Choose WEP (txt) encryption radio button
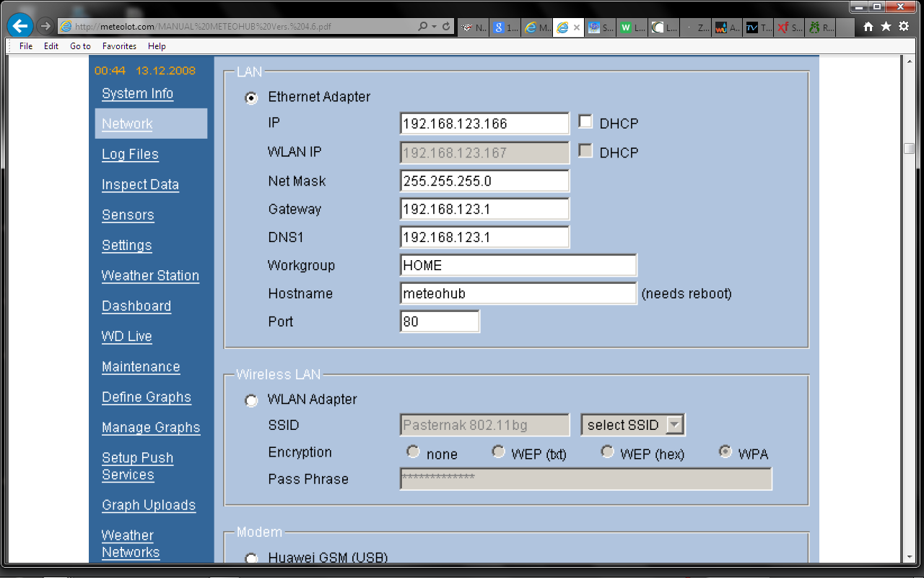The image size is (924, 578). click(498, 452)
